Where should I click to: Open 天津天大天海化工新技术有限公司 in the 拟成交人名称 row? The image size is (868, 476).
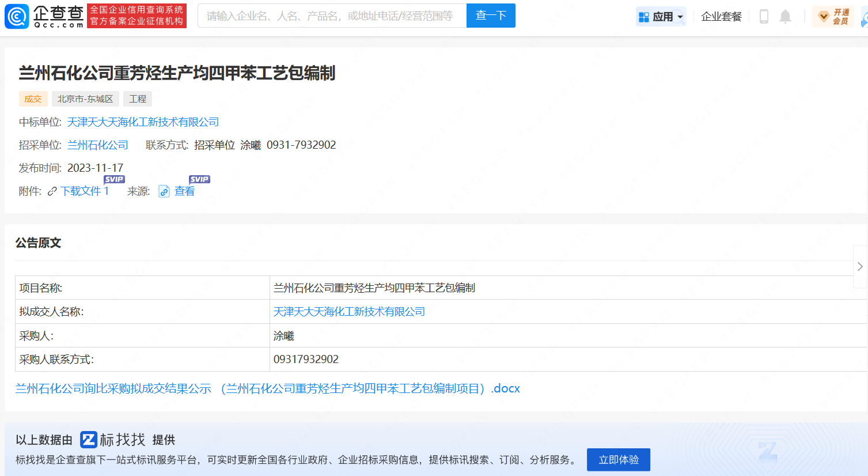coord(349,312)
